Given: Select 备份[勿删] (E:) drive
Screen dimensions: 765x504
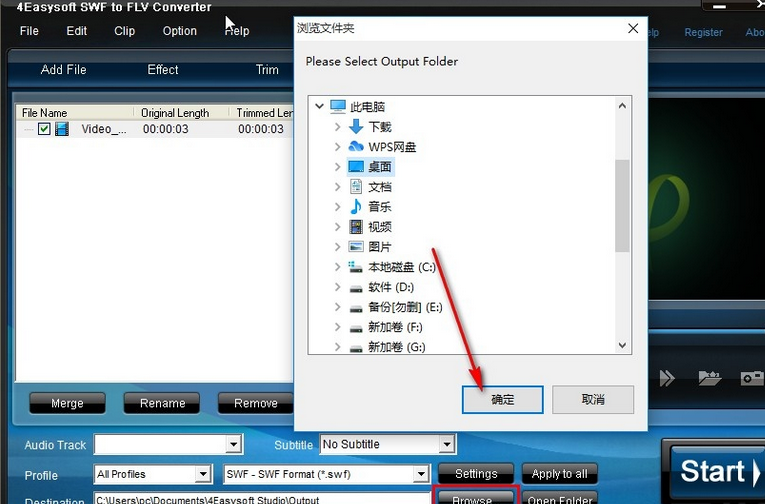Looking at the screenshot, I should click(x=405, y=307).
